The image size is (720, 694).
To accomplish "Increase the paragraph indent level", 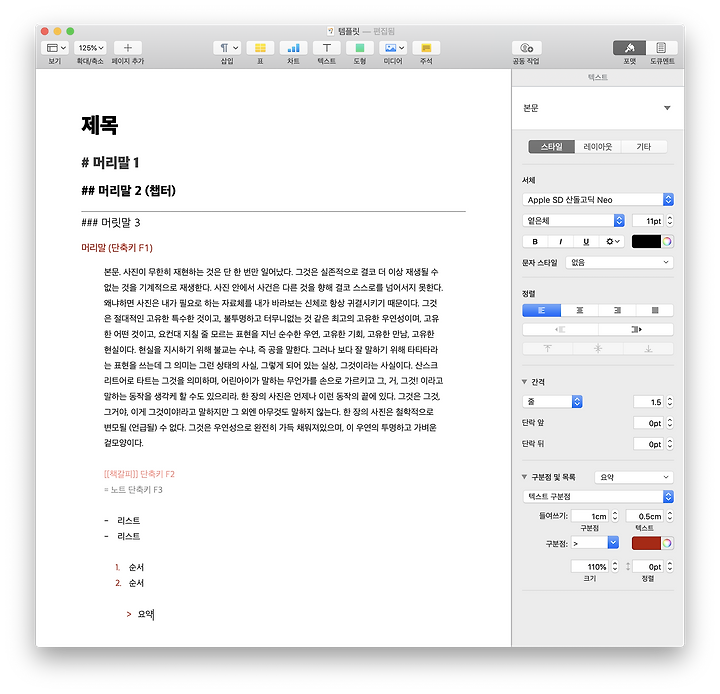I will [636, 329].
